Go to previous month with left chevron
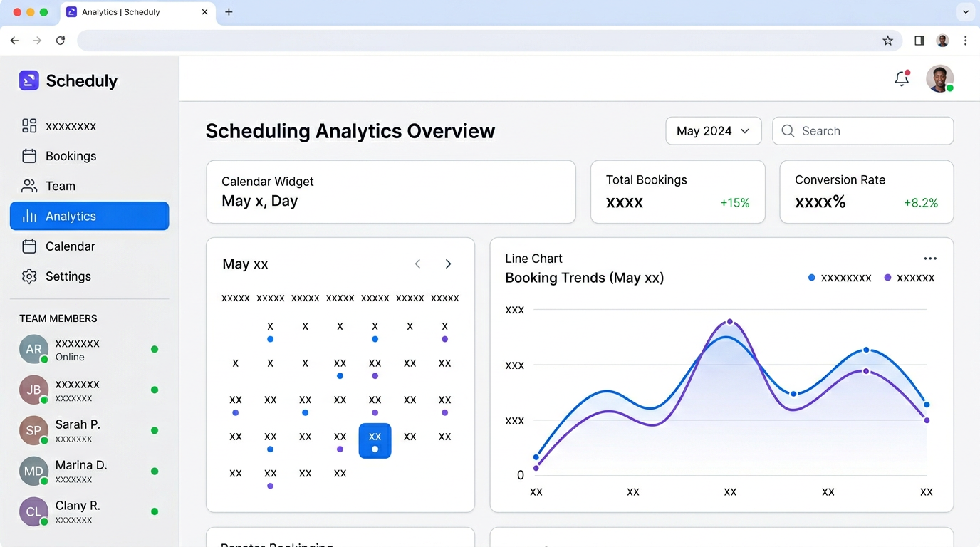980x547 pixels. [417, 264]
